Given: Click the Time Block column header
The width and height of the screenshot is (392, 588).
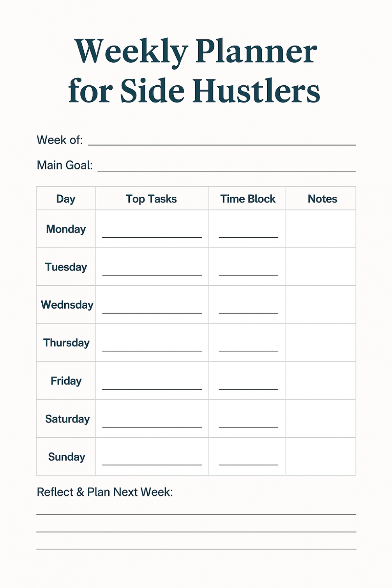Looking at the screenshot, I should coord(248,199).
